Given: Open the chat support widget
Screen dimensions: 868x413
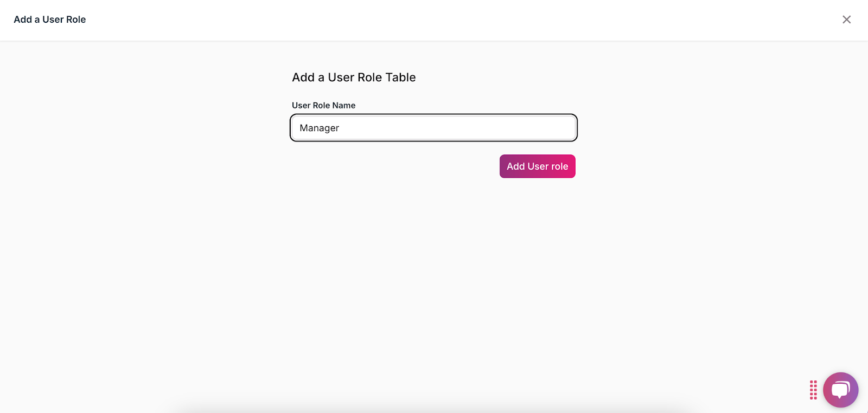Looking at the screenshot, I should tap(840, 390).
